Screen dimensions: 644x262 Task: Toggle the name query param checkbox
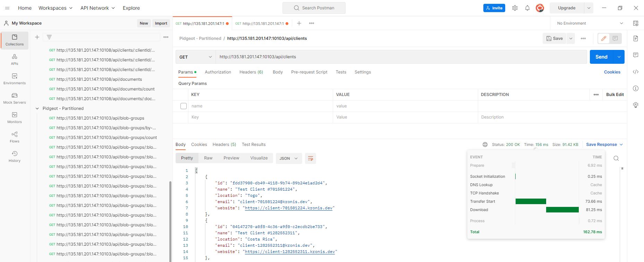click(x=184, y=106)
